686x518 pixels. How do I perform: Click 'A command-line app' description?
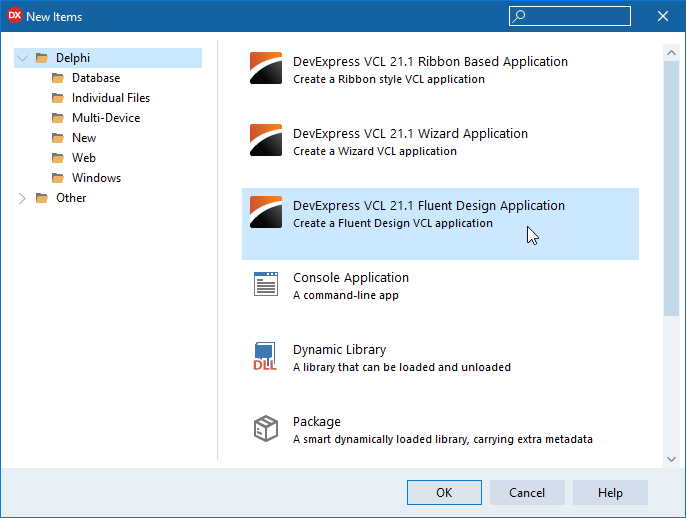pyautogui.click(x=346, y=295)
